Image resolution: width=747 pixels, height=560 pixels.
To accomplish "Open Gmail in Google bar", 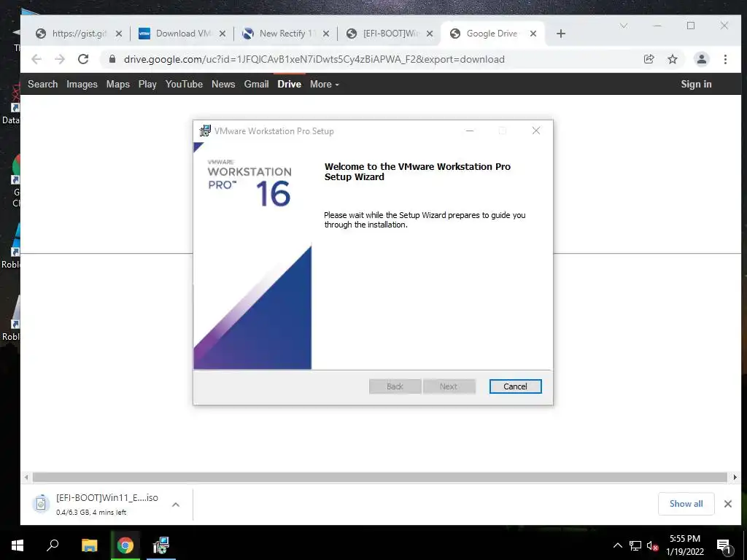I will (256, 84).
